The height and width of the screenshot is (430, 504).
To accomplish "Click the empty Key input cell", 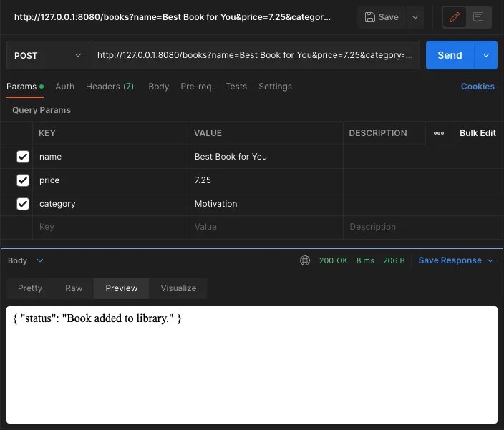I will click(x=110, y=227).
